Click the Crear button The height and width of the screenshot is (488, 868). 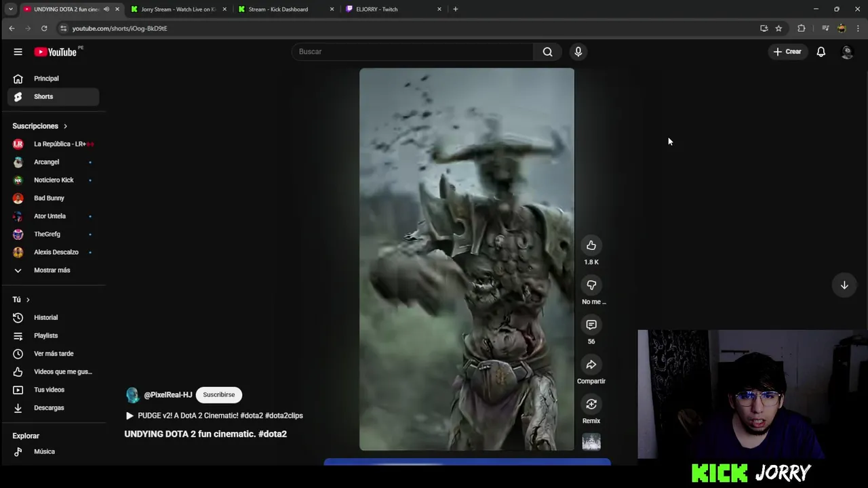click(x=787, y=52)
